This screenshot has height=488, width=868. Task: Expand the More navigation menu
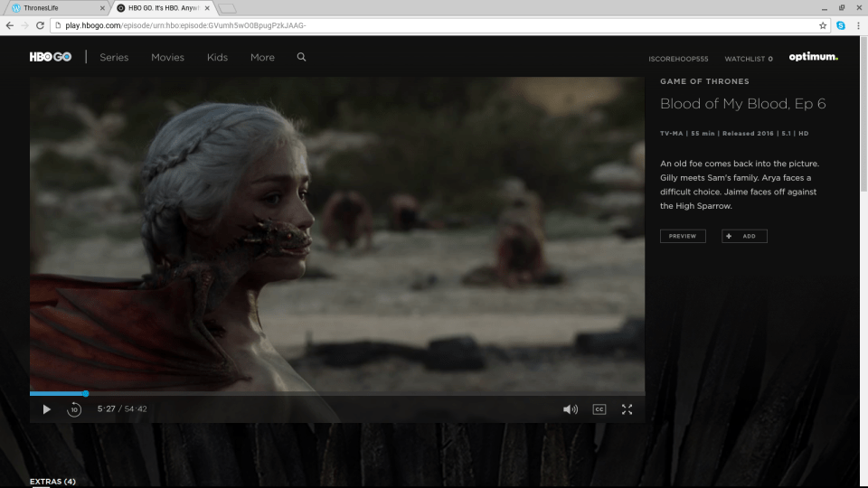click(x=262, y=57)
